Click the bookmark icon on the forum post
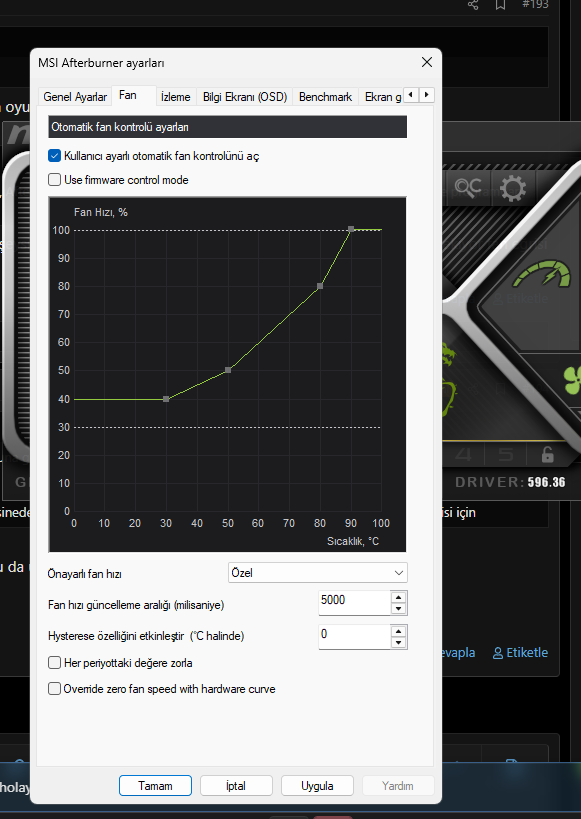Viewport: 581px width, 819px height. [x=501, y=5]
